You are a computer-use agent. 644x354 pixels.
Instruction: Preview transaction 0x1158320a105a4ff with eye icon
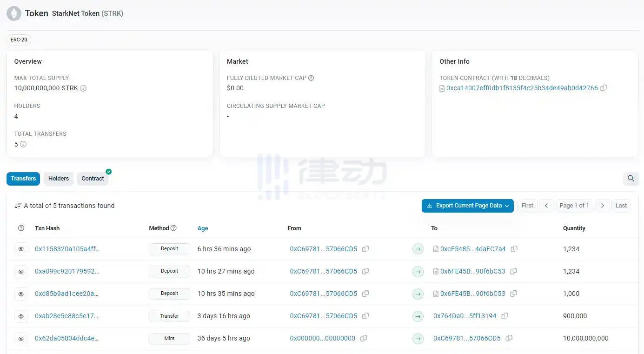point(21,249)
